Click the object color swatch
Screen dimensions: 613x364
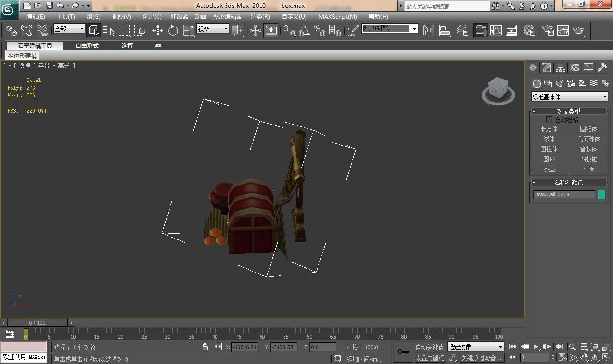[602, 194]
